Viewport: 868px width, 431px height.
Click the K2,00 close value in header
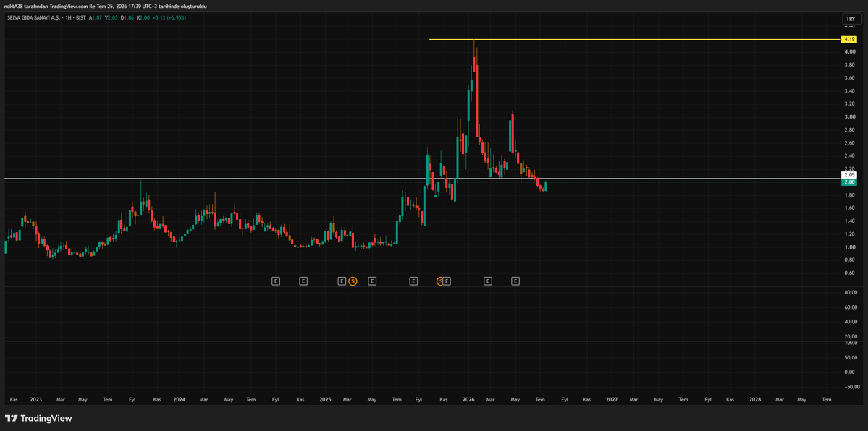click(x=143, y=17)
